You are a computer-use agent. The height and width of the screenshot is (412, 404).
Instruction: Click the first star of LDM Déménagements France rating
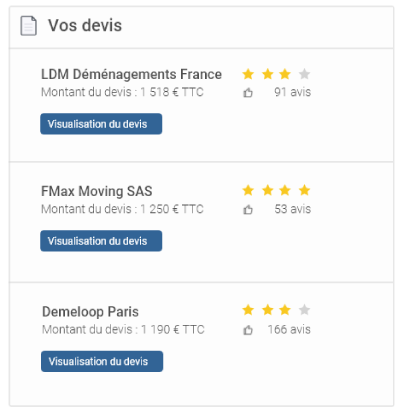tap(248, 74)
